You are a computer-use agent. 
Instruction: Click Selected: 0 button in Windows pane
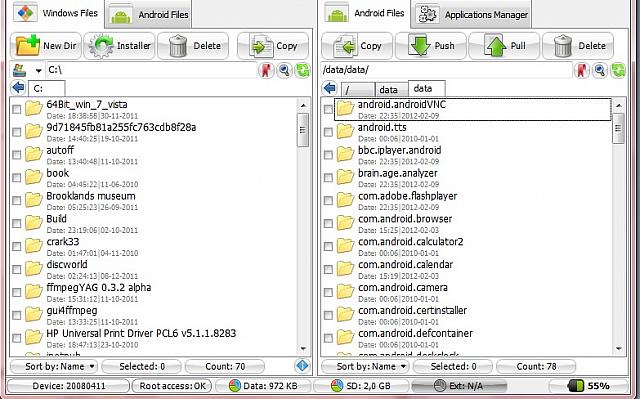(x=141, y=366)
